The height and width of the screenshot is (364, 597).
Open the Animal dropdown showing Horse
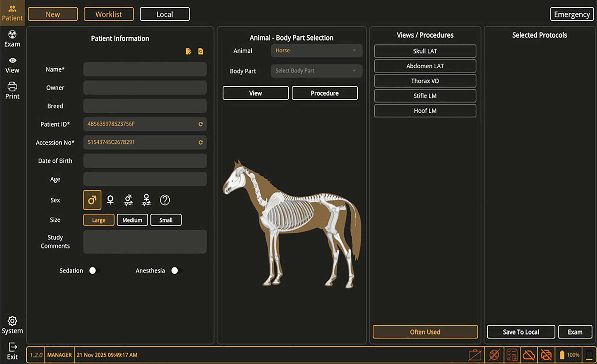point(316,50)
